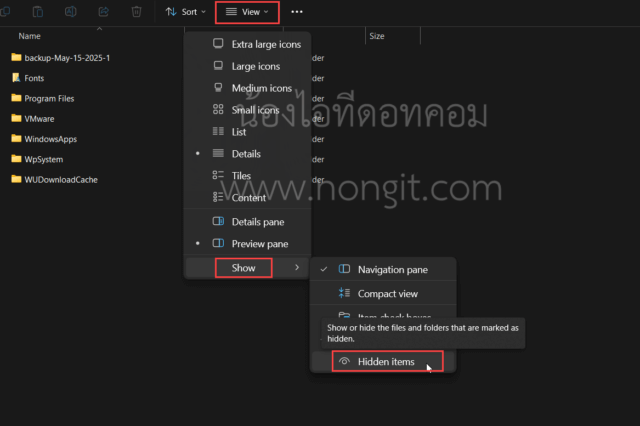Screen dimensions: 640x426
Task: Click the VMware folder icon
Action: point(16,118)
